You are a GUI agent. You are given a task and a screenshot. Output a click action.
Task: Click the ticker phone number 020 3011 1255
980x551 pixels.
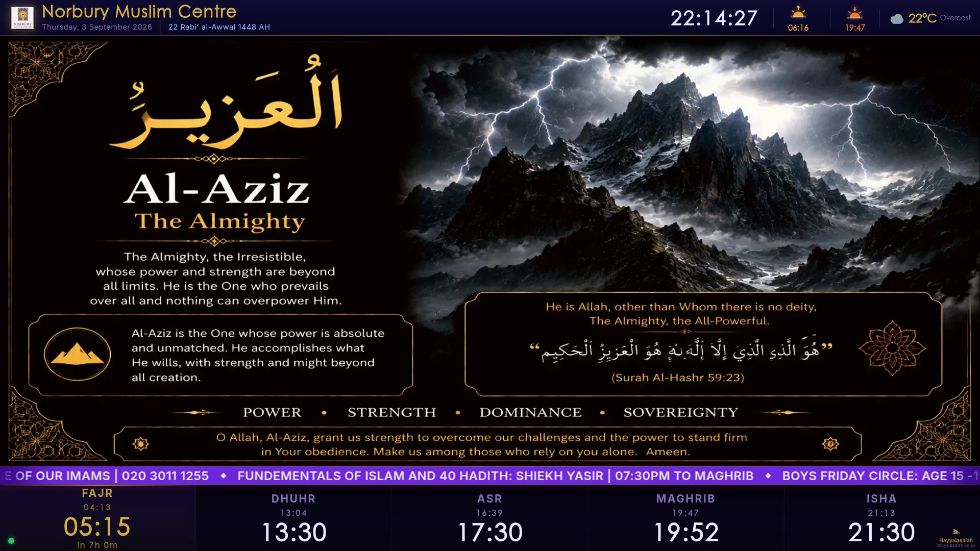[x=165, y=476]
